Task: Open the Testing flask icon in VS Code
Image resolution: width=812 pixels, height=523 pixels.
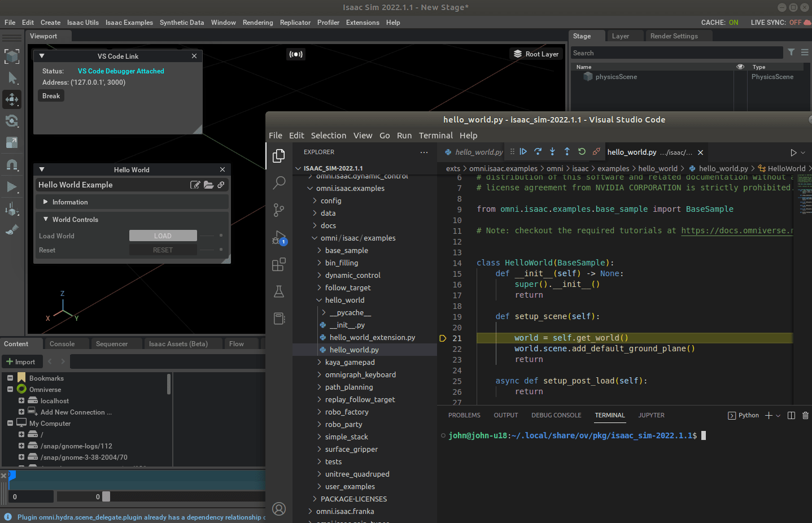Action: [x=279, y=291]
